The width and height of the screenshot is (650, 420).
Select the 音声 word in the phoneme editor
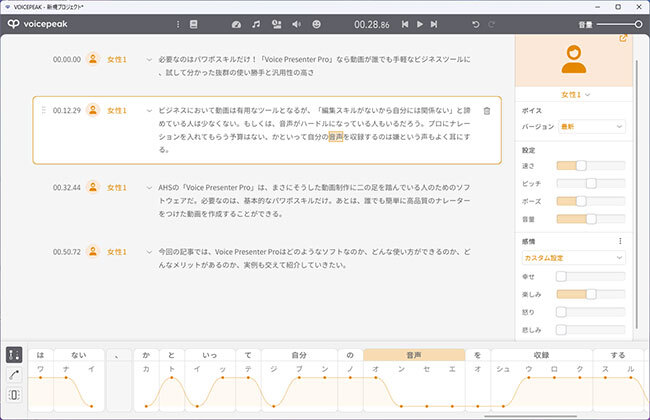[x=414, y=355]
